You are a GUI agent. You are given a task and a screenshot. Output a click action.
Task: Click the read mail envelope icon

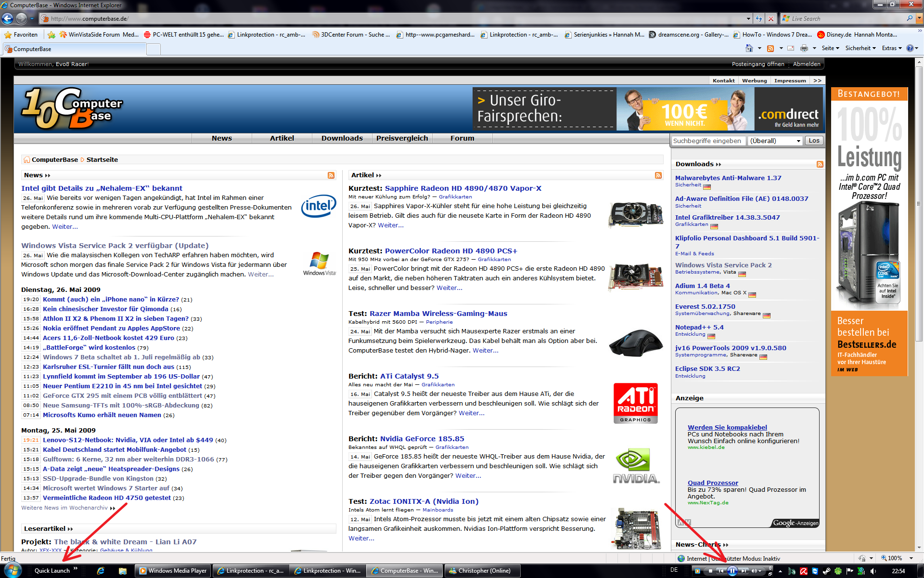(791, 48)
